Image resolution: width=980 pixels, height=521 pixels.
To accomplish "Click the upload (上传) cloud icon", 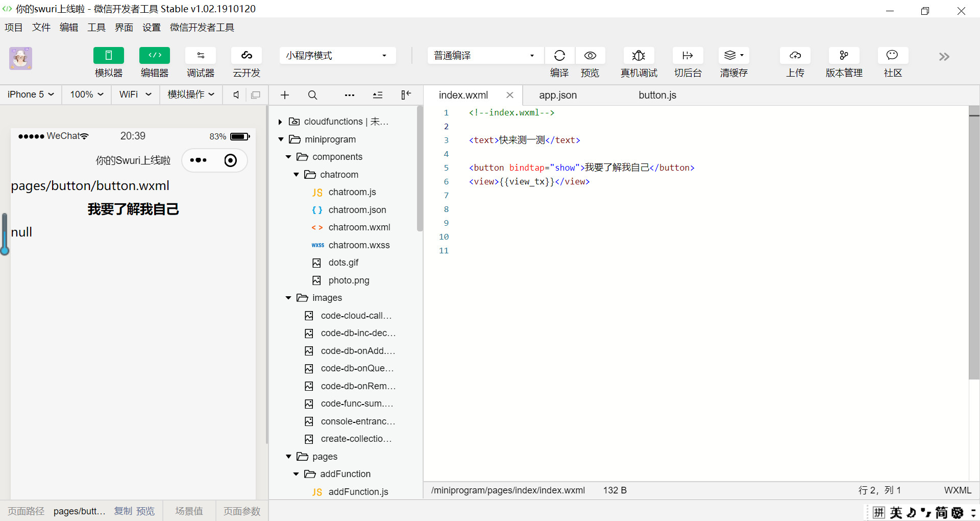I will (x=795, y=56).
